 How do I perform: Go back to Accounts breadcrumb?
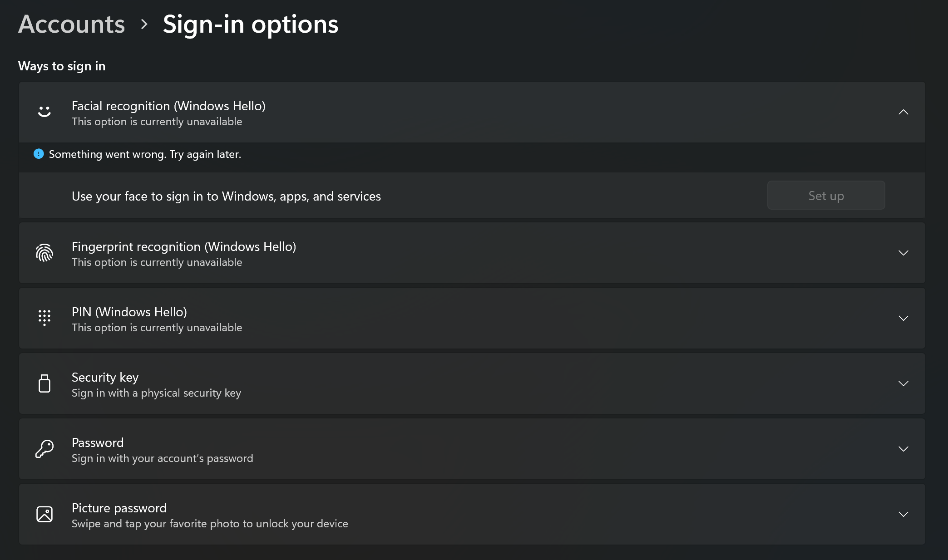[71, 24]
